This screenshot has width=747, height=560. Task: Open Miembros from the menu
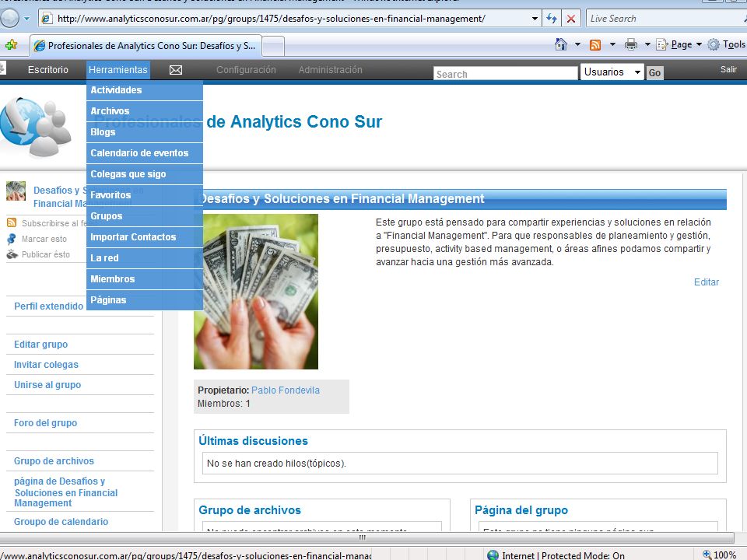(x=145, y=278)
